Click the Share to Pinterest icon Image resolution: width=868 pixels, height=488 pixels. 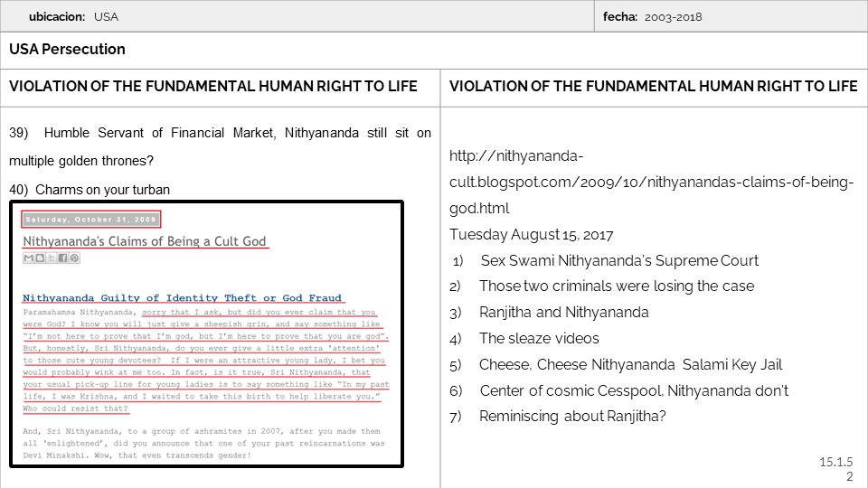coord(74,258)
